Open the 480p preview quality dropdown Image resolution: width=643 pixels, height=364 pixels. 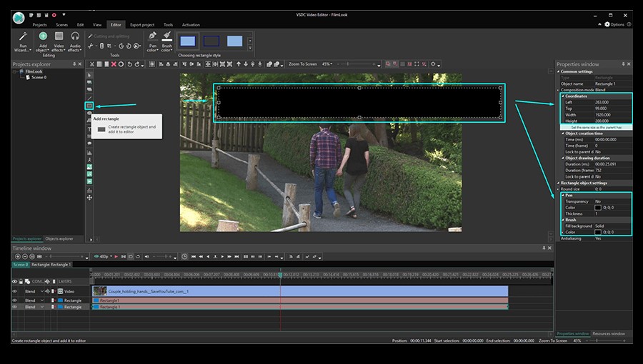tap(104, 257)
